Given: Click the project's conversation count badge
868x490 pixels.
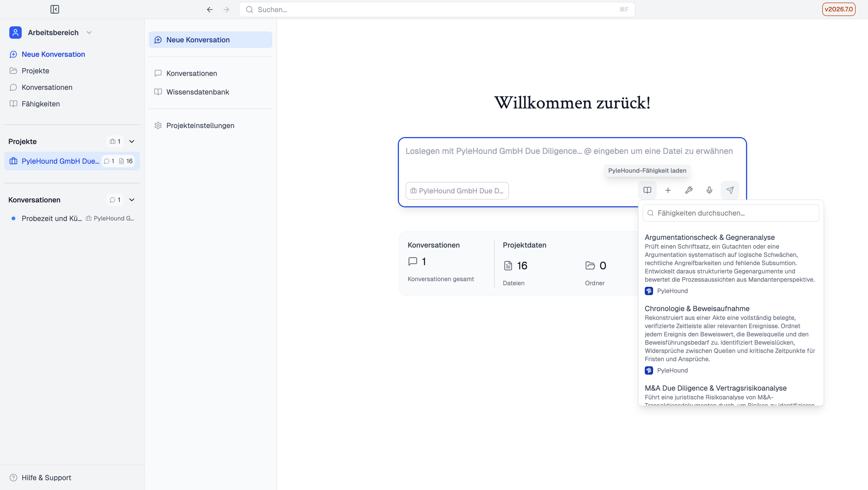Looking at the screenshot, I should 109,161.
